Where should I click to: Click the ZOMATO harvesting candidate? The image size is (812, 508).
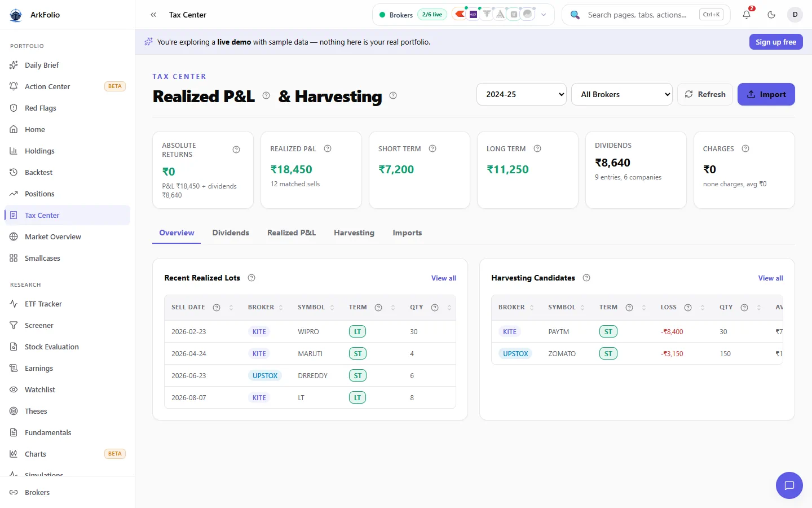[x=562, y=354]
